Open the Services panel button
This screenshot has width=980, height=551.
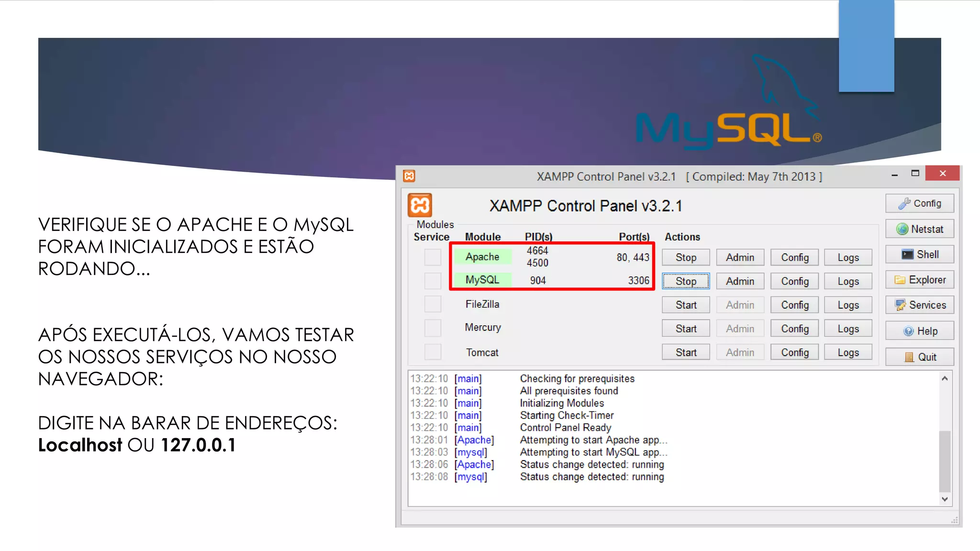click(x=919, y=305)
